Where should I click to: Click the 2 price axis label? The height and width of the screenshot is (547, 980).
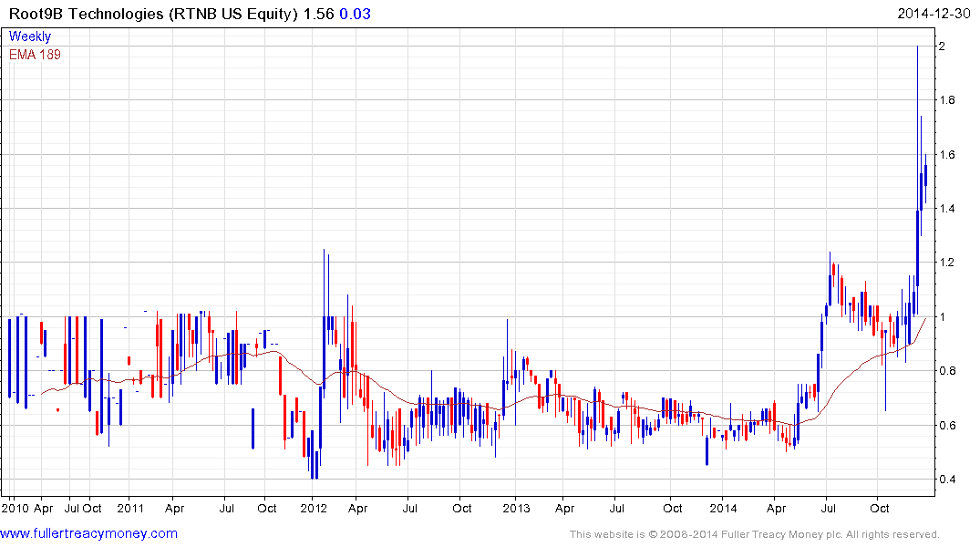pos(942,46)
